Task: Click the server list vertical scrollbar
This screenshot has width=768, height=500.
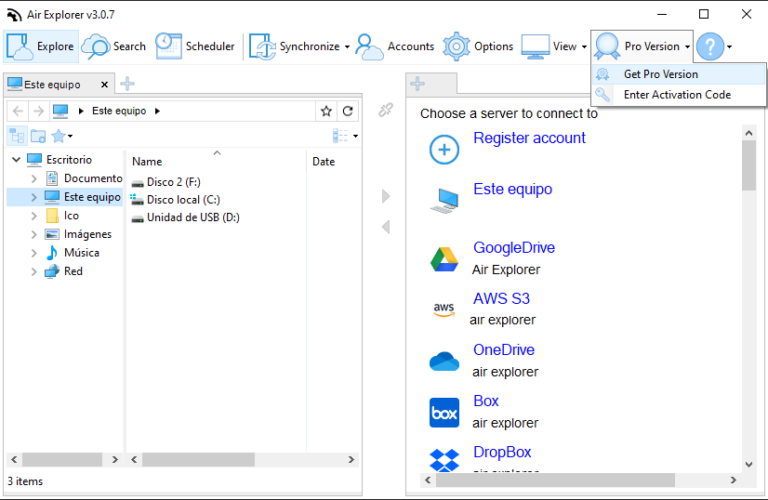Action: pos(749,300)
